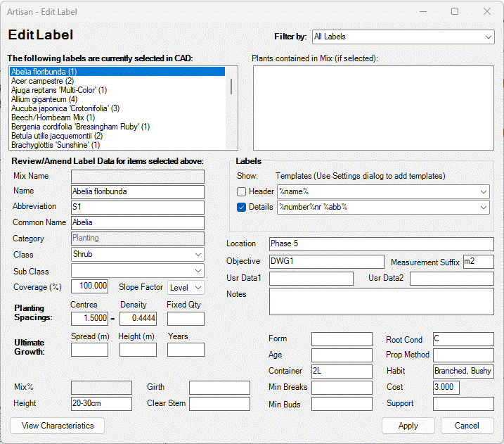
Task: Open the Sub Class dropdown
Action: (x=137, y=271)
